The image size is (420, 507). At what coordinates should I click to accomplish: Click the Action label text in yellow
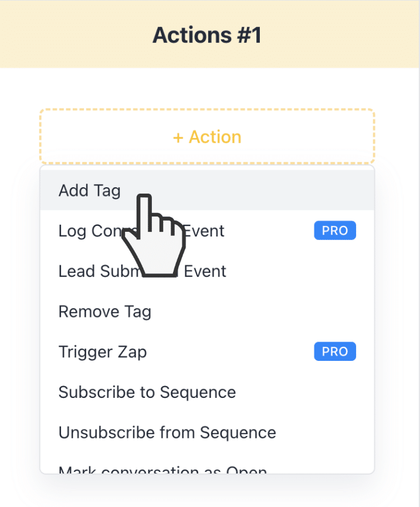(215, 137)
